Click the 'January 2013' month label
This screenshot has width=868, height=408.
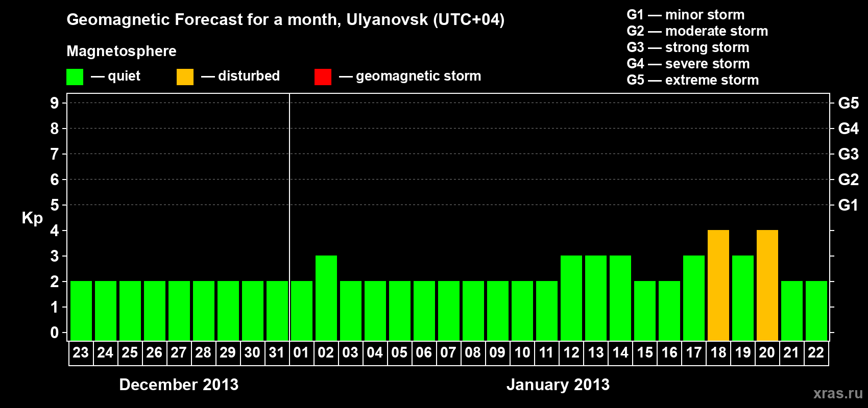[x=558, y=385]
